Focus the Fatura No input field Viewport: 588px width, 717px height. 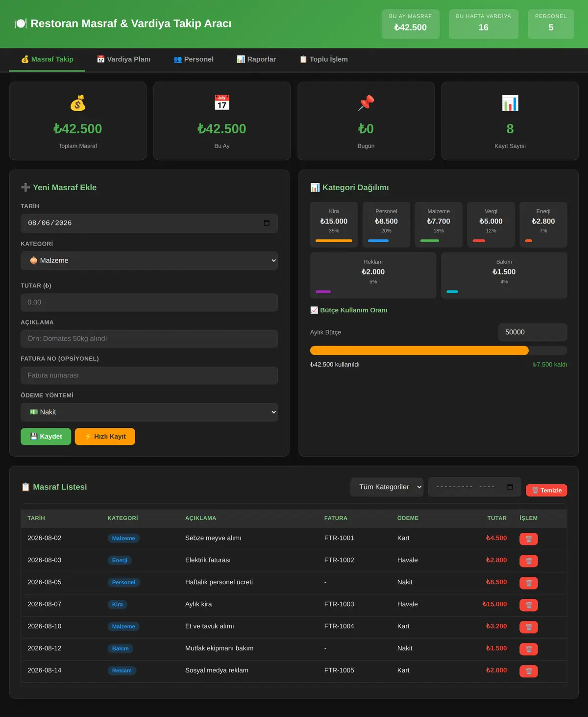(149, 375)
